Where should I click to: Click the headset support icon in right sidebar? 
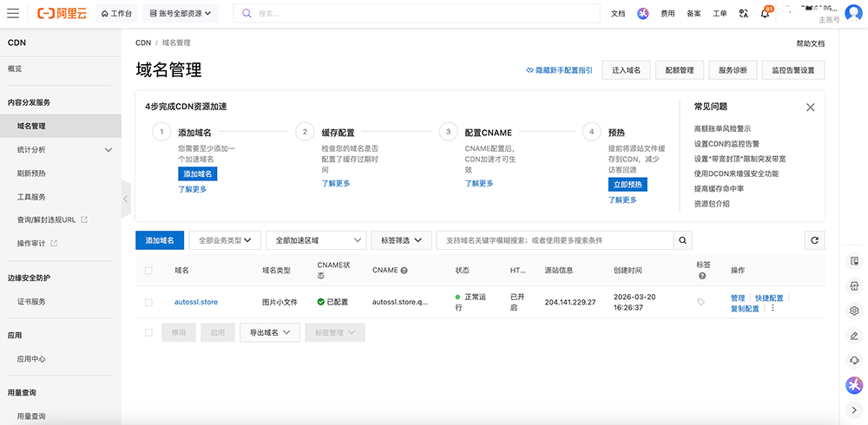[x=854, y=360]
